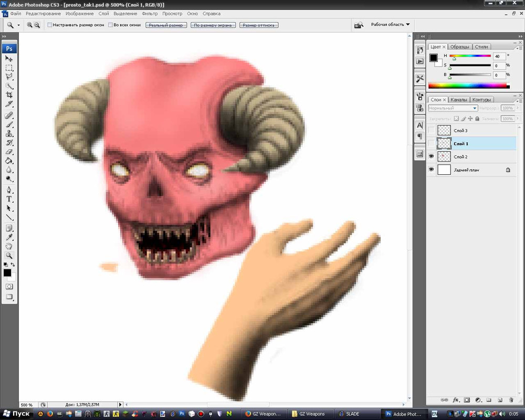Click the zoom in button in options bar
The image size is (525, 420).
(x=29, y=25)
